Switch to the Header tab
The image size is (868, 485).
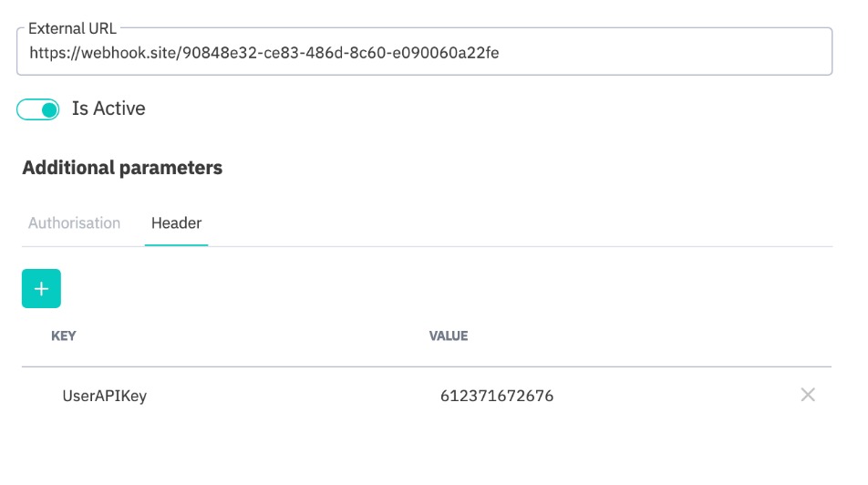pyautogui.click(x=176, y=222)
